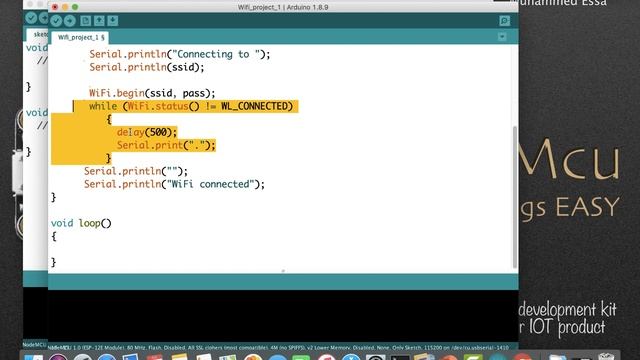The width and height of the screenshot is (640, 360).
Task: Click the Wifi_project_1 | Arduino 1.8.9 title bar
Action: [283, 7]
